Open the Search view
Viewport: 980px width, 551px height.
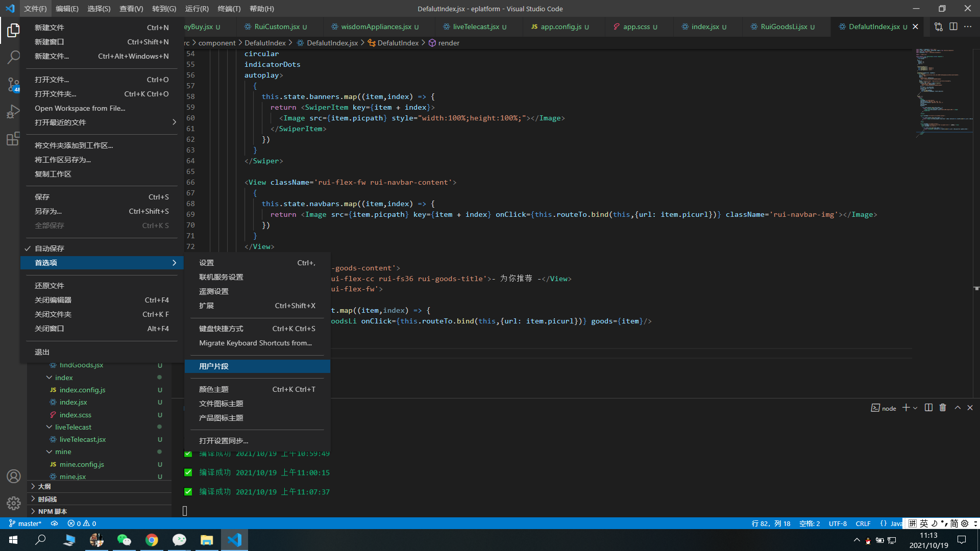[13, 57]
